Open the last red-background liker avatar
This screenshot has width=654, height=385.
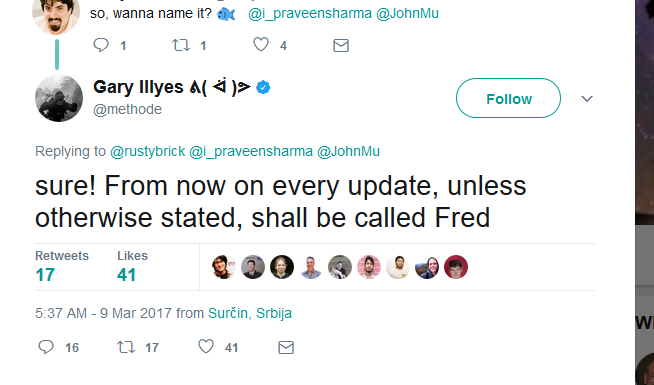(456, 267)
